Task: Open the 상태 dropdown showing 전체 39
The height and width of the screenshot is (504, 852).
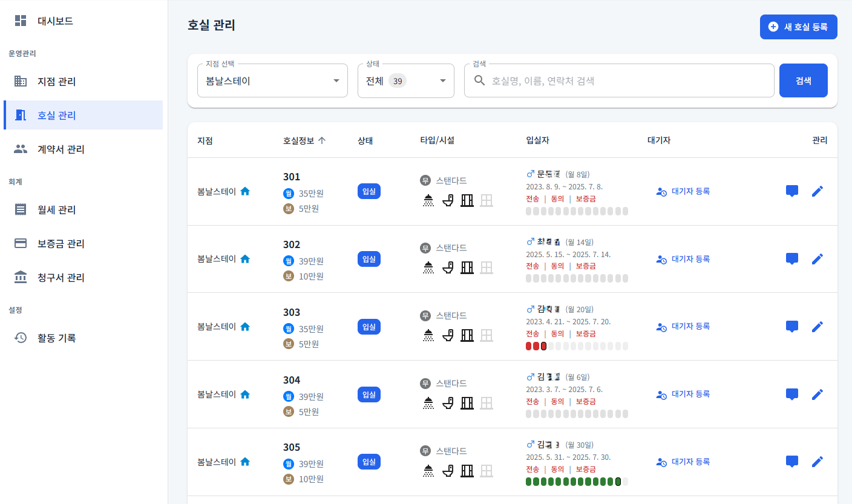Action: coord(404,80)
